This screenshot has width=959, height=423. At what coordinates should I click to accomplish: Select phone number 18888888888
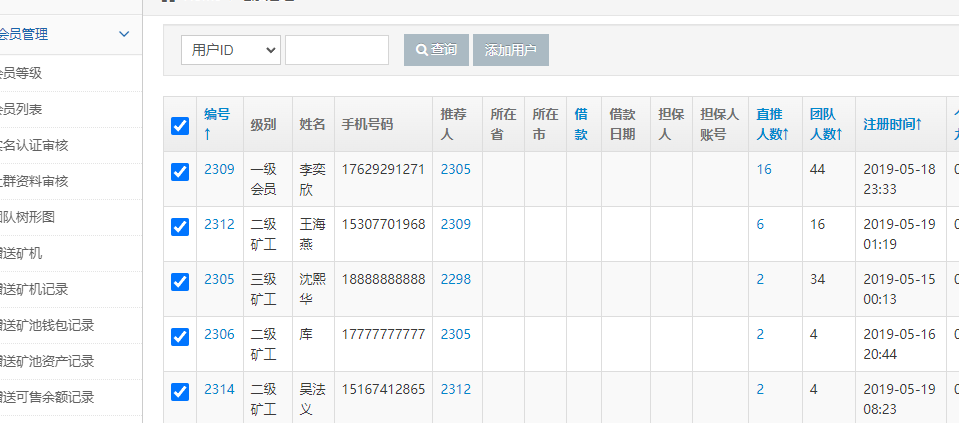pos(383,279)
